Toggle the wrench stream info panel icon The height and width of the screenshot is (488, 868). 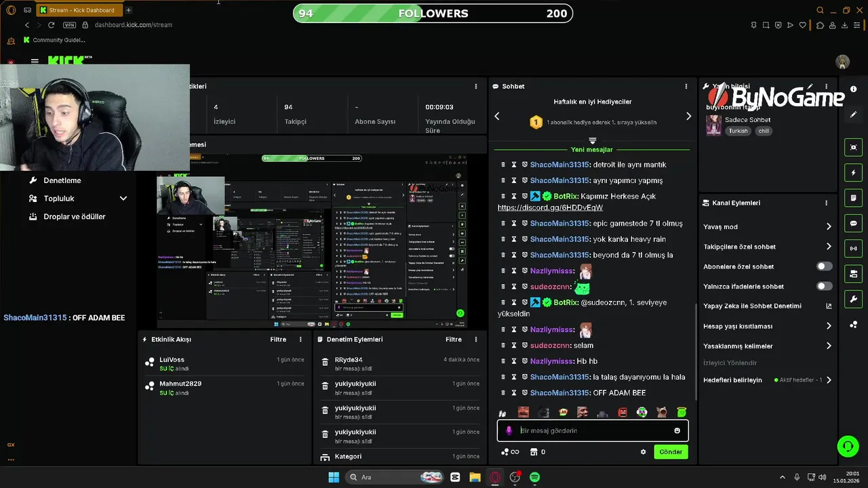(x=853, y=299)
